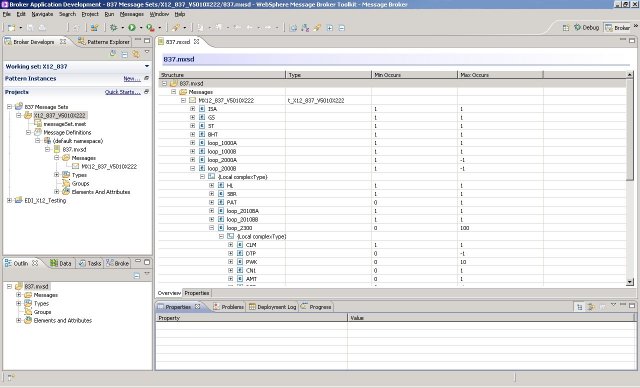The height and width of the screenshot is (388, 640).
Task: Open the dropdown arrow beside Run button
Action: tap(141, 28)
